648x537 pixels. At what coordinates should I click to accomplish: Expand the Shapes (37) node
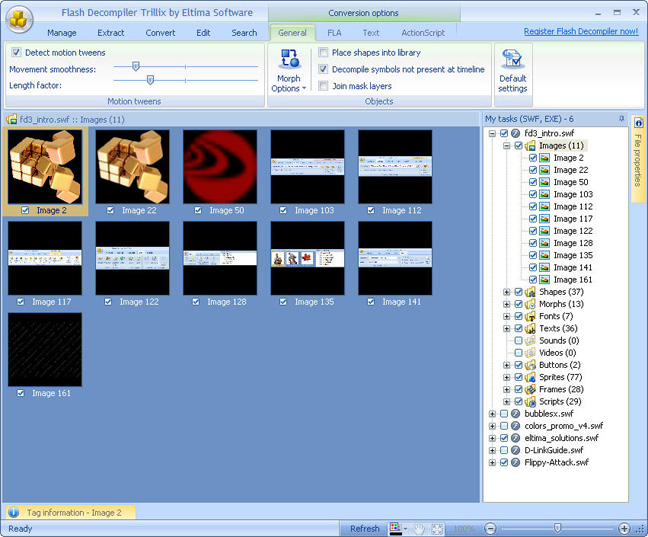coord(507,292)
